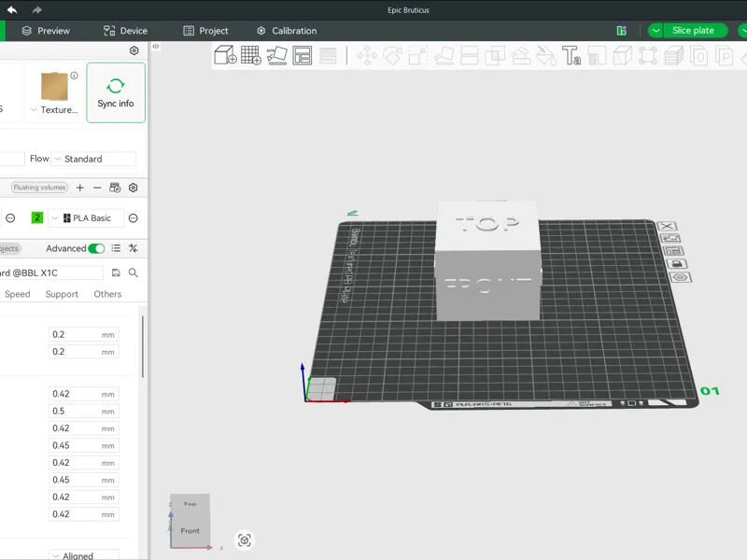Select the Auto orient tool
The width and height of the screenshot is (747, 560).
[x=276, y=55]
